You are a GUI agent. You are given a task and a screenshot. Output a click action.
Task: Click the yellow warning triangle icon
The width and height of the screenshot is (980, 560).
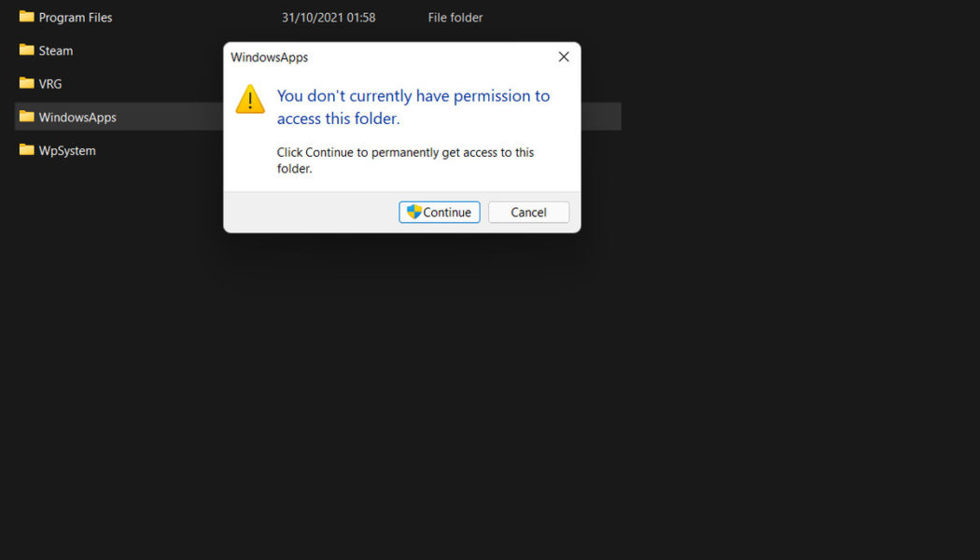(x=250, y=100)
